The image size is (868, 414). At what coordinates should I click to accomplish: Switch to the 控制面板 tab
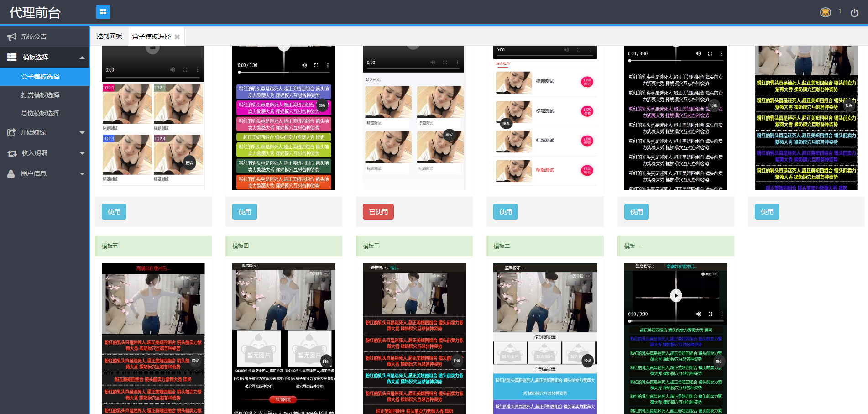tap(109, 37)
